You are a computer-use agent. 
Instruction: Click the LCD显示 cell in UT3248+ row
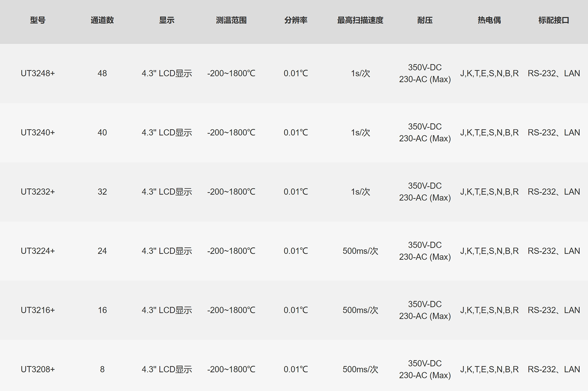pyautogui.click(x=166, y=73)
